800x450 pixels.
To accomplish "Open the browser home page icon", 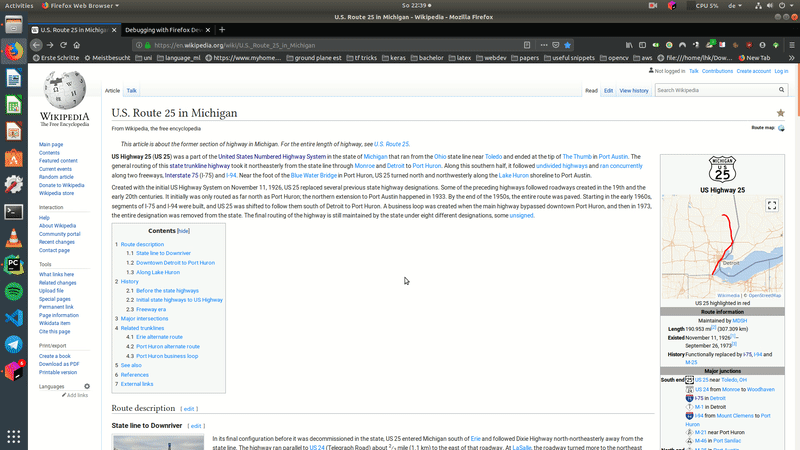I will pos(77,45).
